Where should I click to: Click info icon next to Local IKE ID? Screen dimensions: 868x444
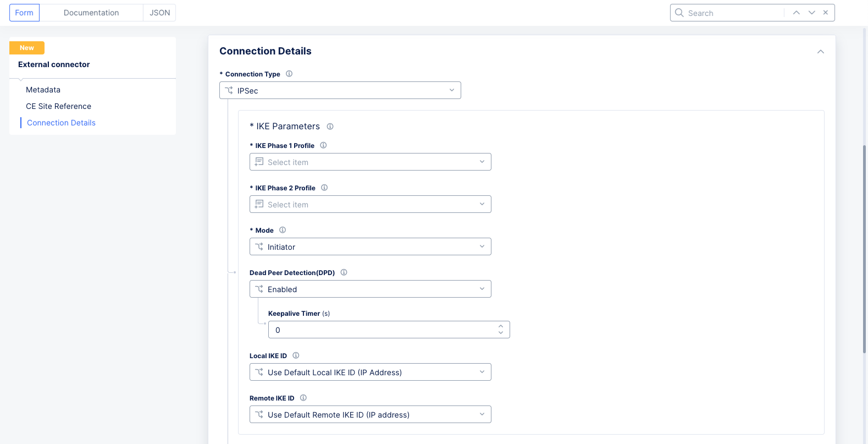coord(296,355)
